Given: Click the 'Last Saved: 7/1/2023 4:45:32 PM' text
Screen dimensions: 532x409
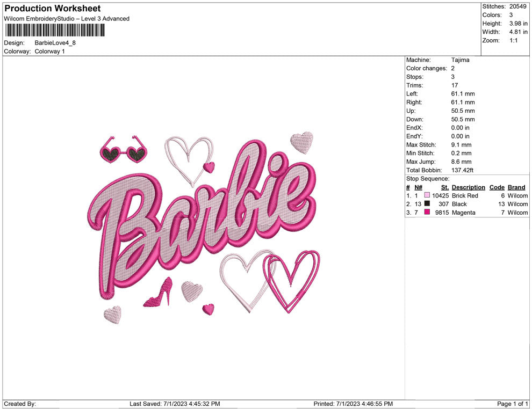Looking at the screenshot, I should (x=175, y=404).
